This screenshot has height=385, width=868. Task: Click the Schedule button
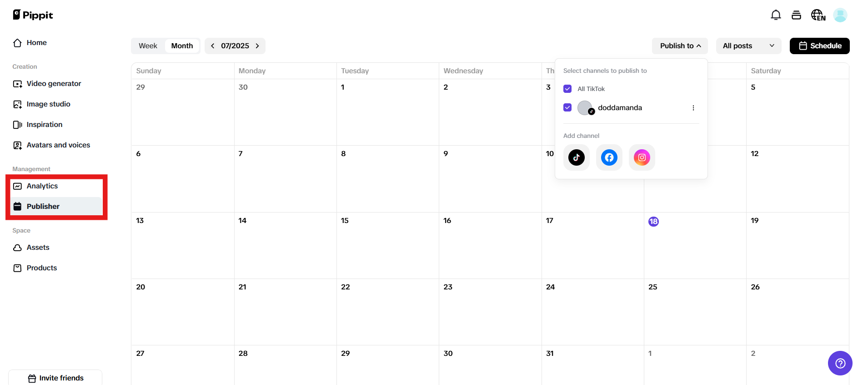pos(819,46)
